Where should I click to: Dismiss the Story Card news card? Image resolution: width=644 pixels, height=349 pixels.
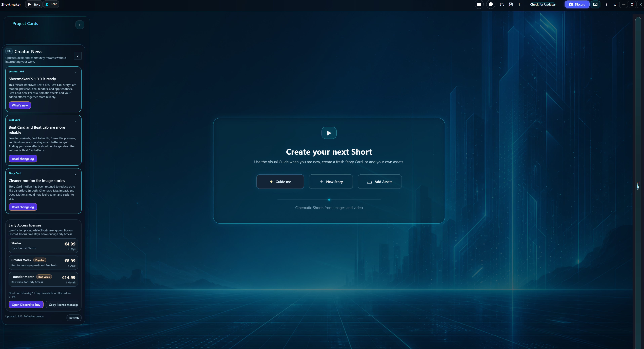tap(75, 175)
